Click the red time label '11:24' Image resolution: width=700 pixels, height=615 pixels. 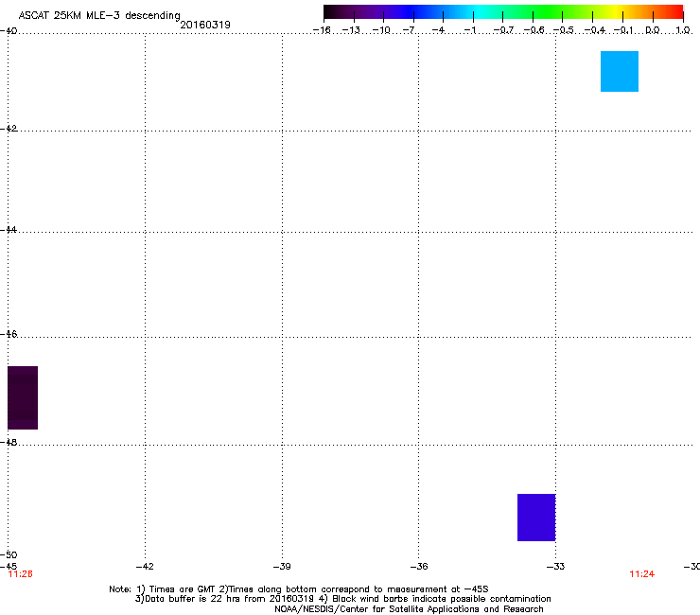click(x=642, y=574)
